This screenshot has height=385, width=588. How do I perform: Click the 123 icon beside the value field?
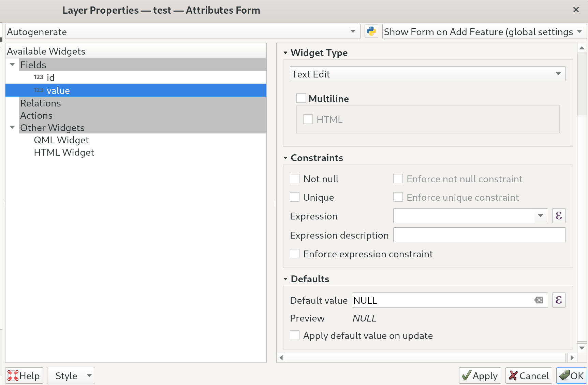(38, 90)
